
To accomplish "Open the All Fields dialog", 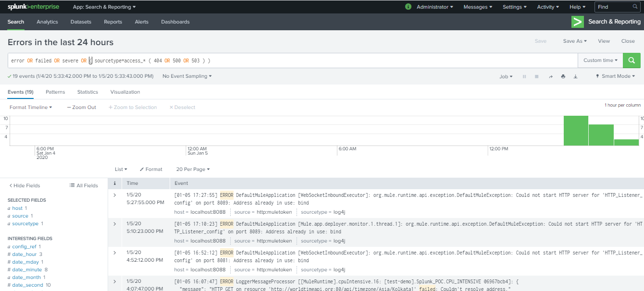I will coord(84,185).
